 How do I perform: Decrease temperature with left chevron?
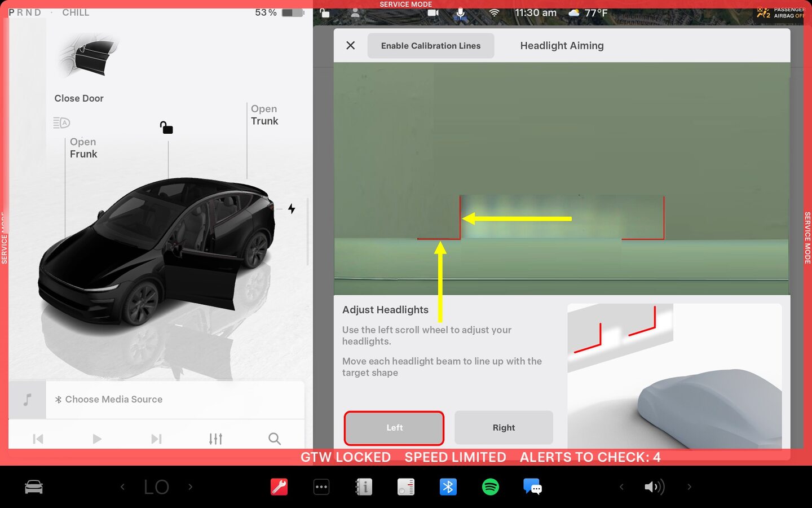click(x=122, y=487)
